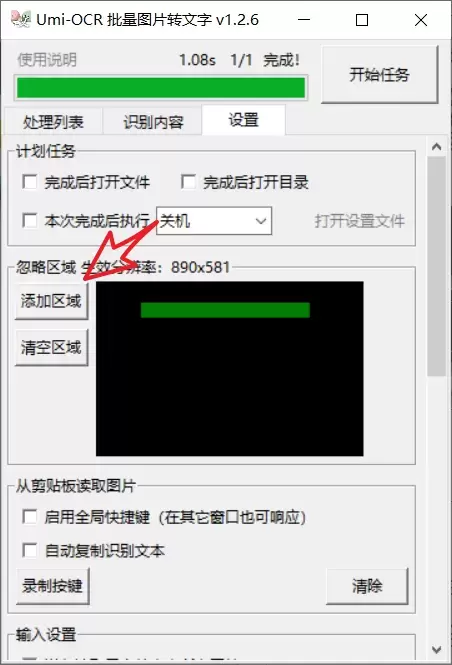Enable 完成后打开目录 checkbox
Screen dimensions: 452x665
click(x=188, y=182)
